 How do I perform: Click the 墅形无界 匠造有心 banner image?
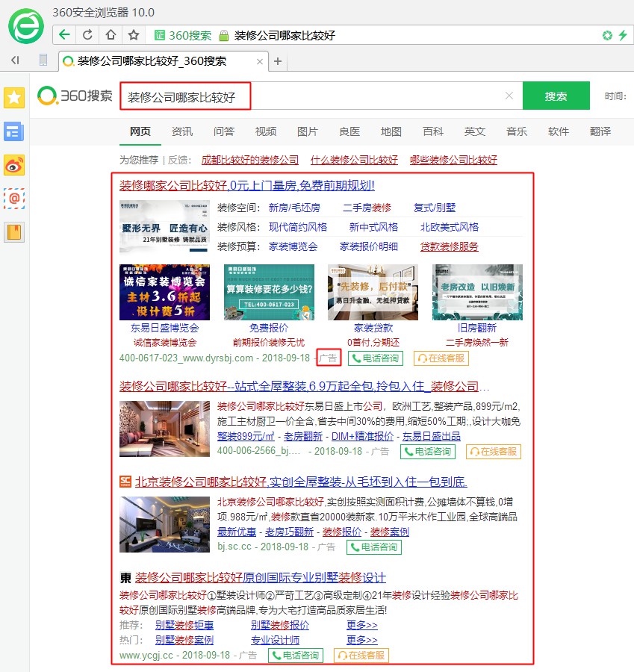(164, 227)
